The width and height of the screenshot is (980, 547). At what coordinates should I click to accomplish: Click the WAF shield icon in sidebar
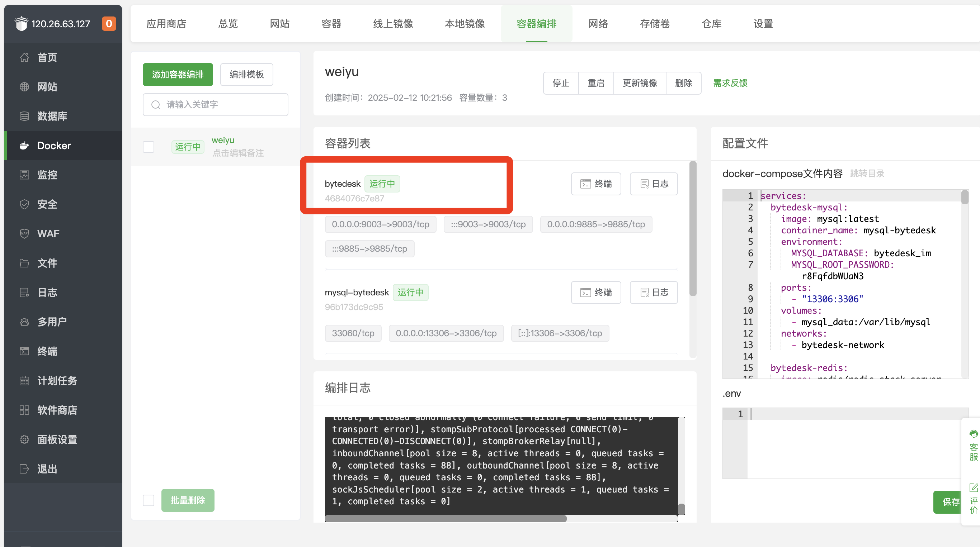tap(24, 233)
